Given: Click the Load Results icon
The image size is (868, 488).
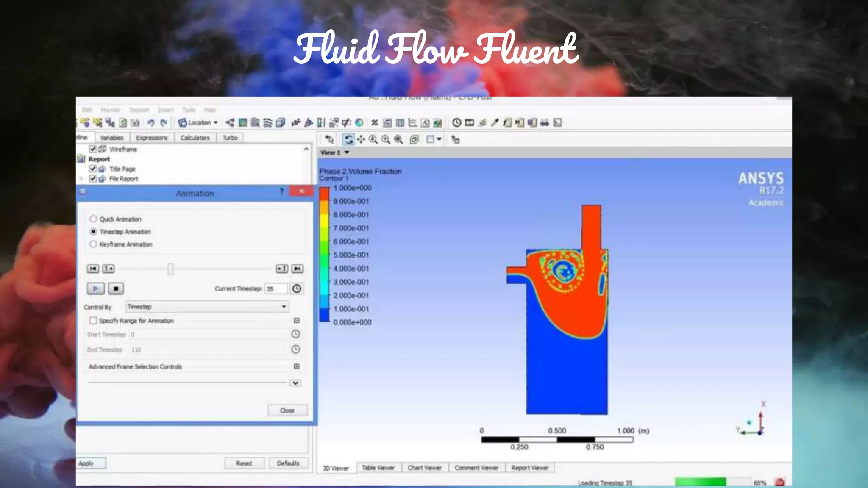Looking at the screenshot, I should click(85, 123).
